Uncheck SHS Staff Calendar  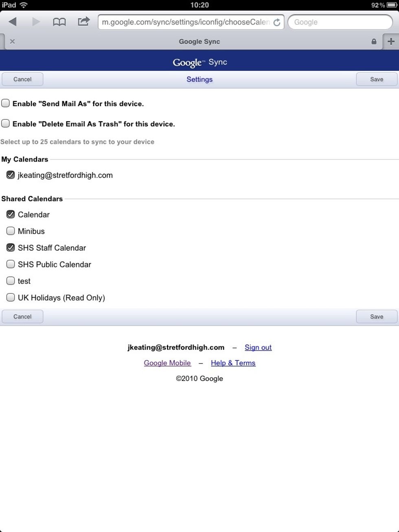(11, 247)
